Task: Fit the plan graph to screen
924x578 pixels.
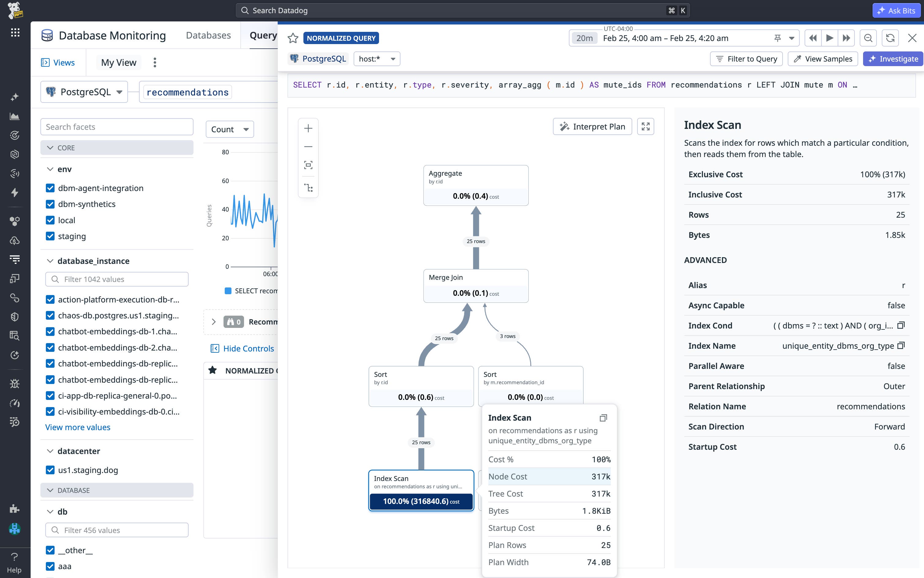Action: (x=308, y=164)
